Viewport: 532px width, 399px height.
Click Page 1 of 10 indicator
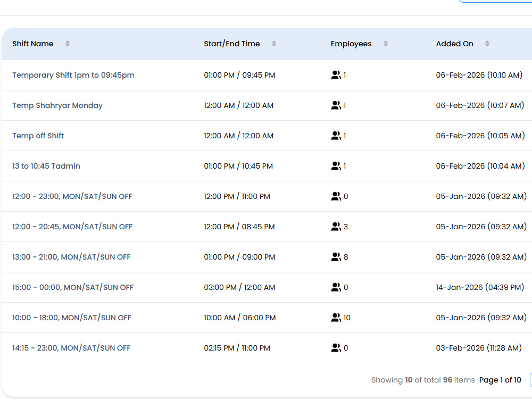click(x=500, y=380)
